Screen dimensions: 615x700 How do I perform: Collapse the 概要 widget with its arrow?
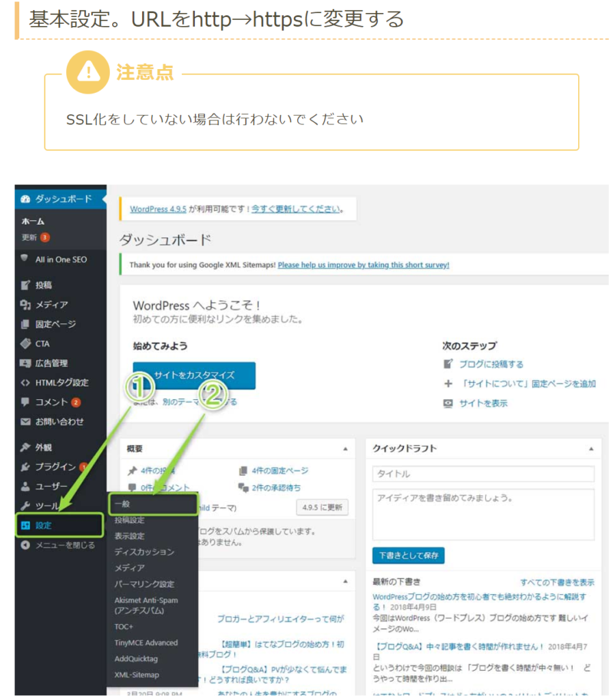click(x=345, y=448)
